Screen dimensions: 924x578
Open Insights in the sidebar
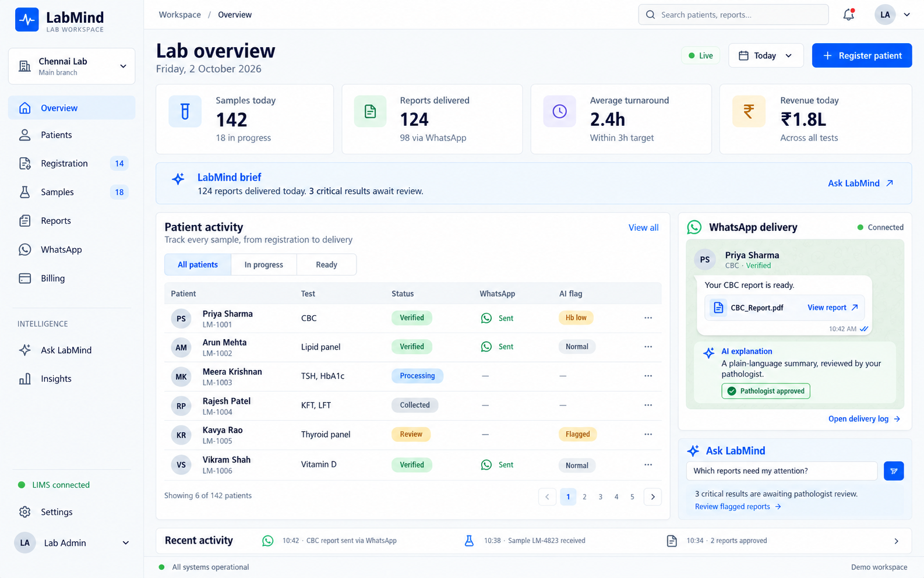(72, 379)
